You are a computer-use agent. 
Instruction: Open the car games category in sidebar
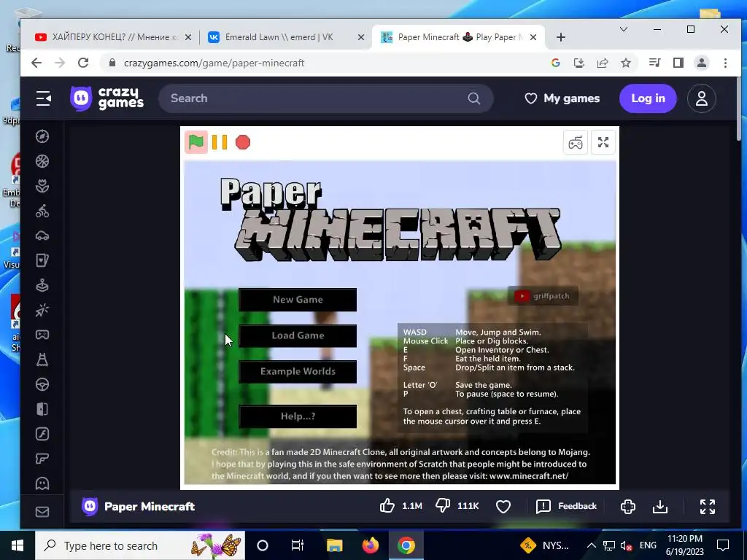42,236
